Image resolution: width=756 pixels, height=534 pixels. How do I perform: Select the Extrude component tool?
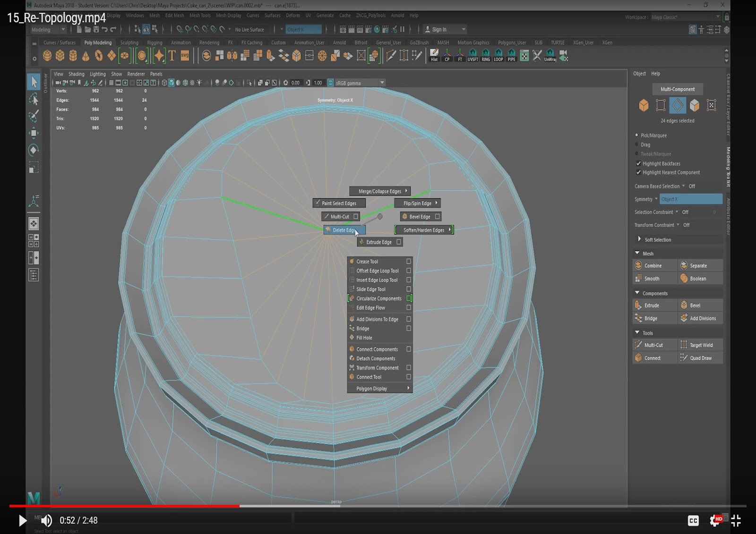tap(654, 305)
